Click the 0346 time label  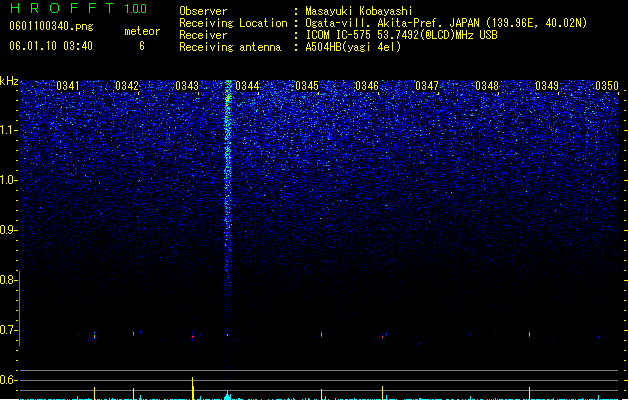tap(367, 86)
